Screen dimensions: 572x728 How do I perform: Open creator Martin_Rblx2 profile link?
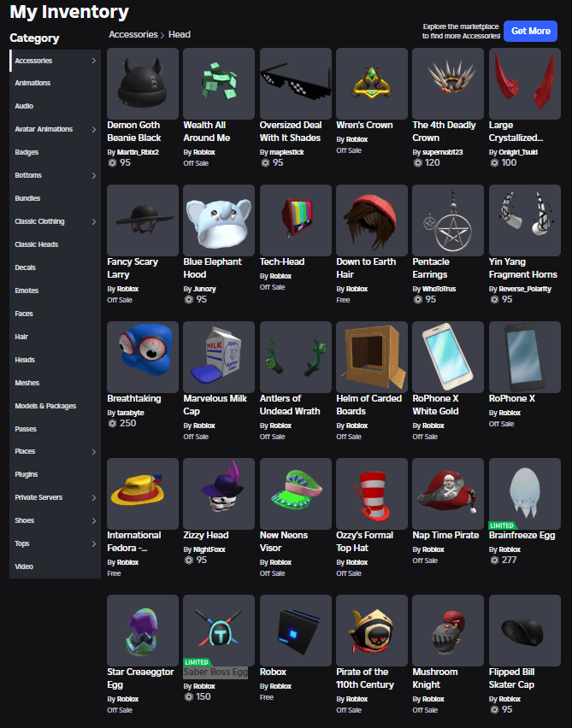point(138,152)
